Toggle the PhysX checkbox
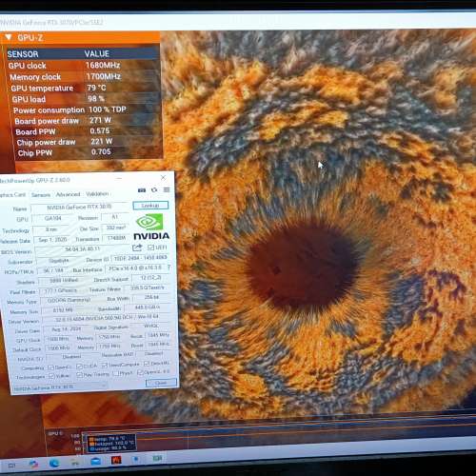Viewport: 476px width, 476px height. coord(116,373)
